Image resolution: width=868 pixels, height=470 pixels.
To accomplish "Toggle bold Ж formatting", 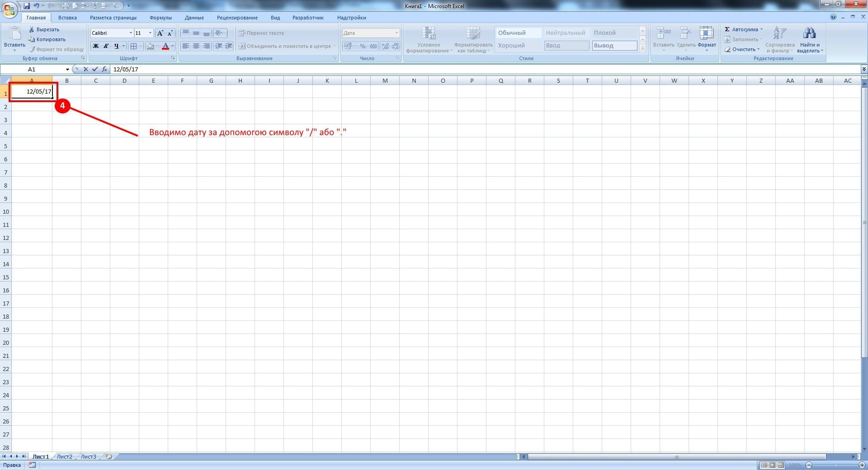I will pos(95,46).
